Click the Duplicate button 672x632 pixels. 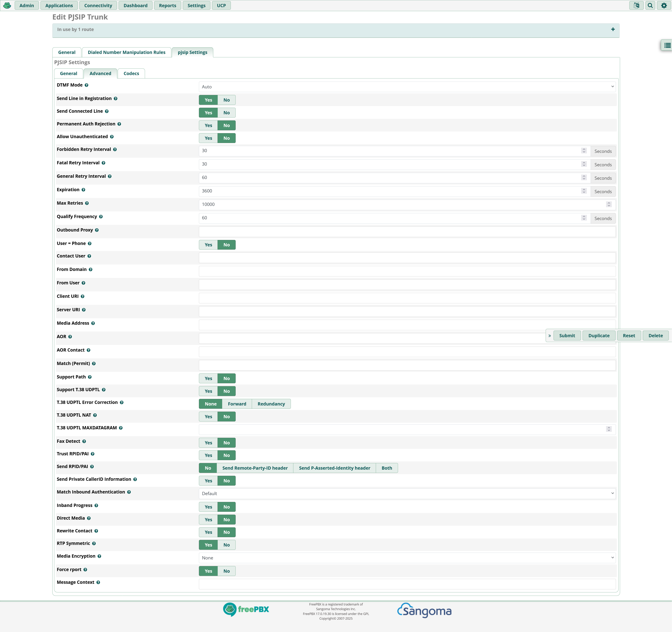pyautogui.click(x=599, y=336)
